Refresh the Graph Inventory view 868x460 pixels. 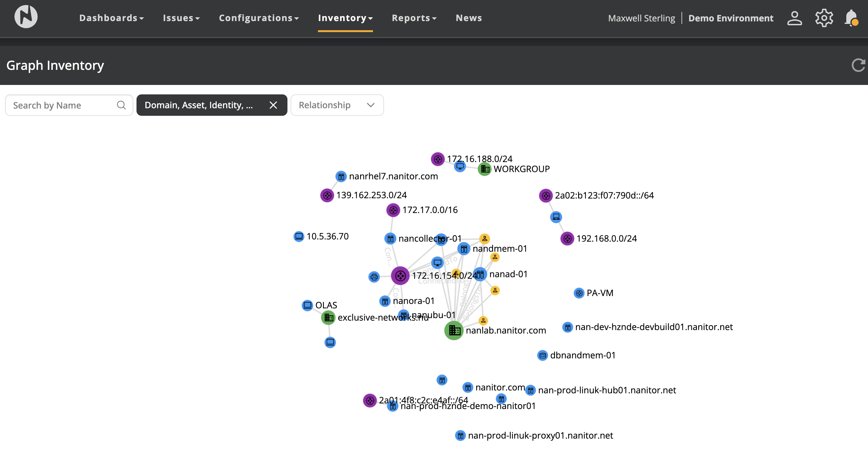pos(858,65)
